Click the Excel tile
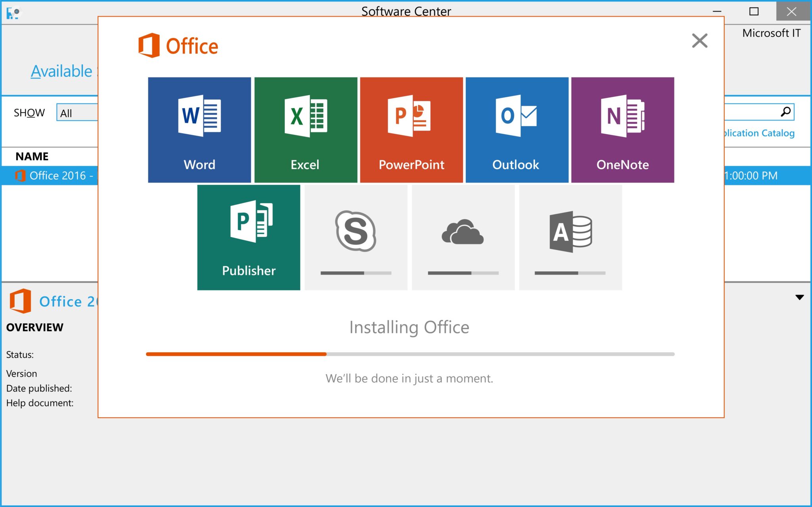Viewport: 812px width, 507px height. point(306,130)
